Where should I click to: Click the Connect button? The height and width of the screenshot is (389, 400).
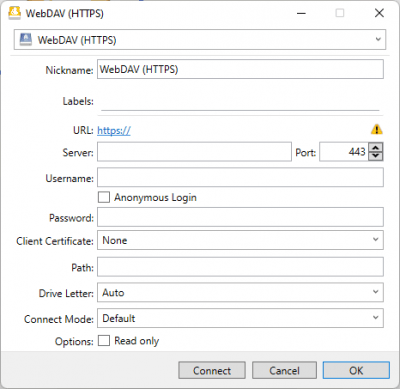coord(212,370)
